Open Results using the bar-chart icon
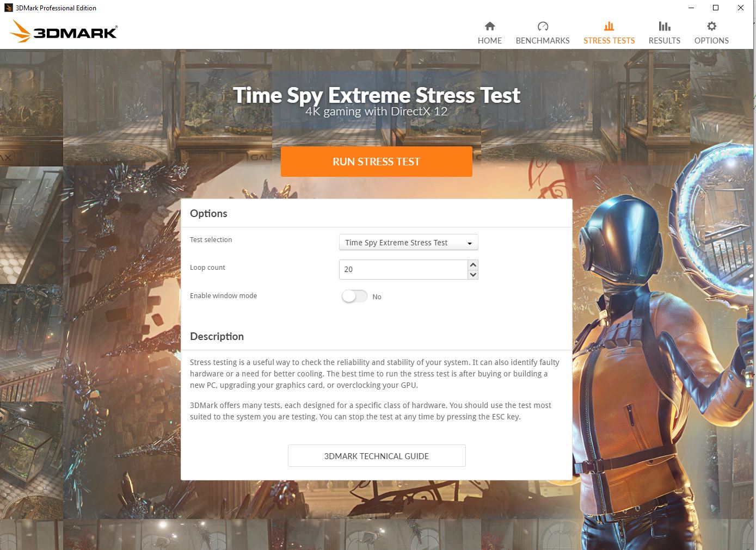Screen dimensions: 756x550 (x=664, y=26)
